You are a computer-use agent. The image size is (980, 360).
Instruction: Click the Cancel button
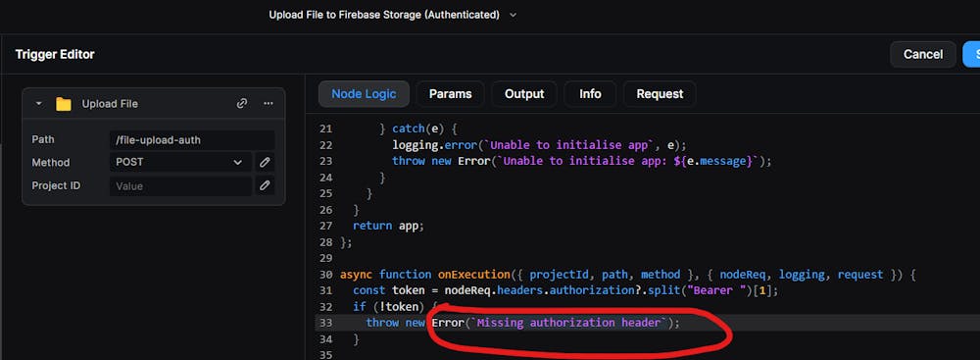(x=923, y=55)
